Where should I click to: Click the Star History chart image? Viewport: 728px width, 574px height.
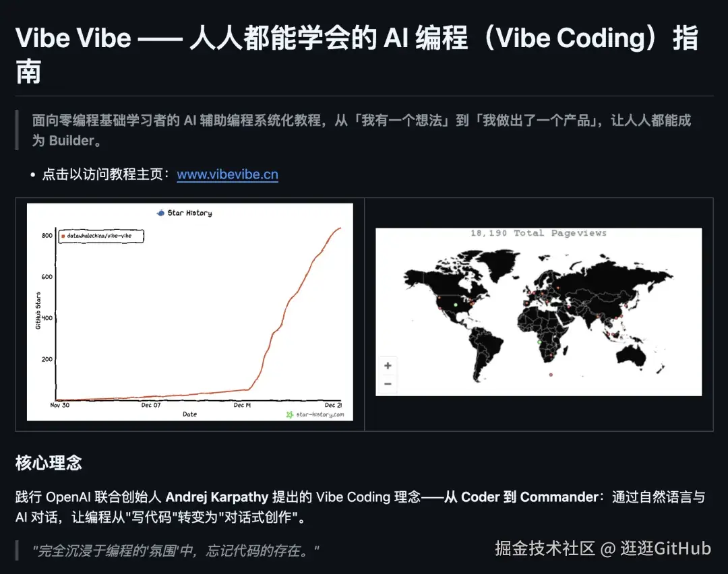[190, 312]
